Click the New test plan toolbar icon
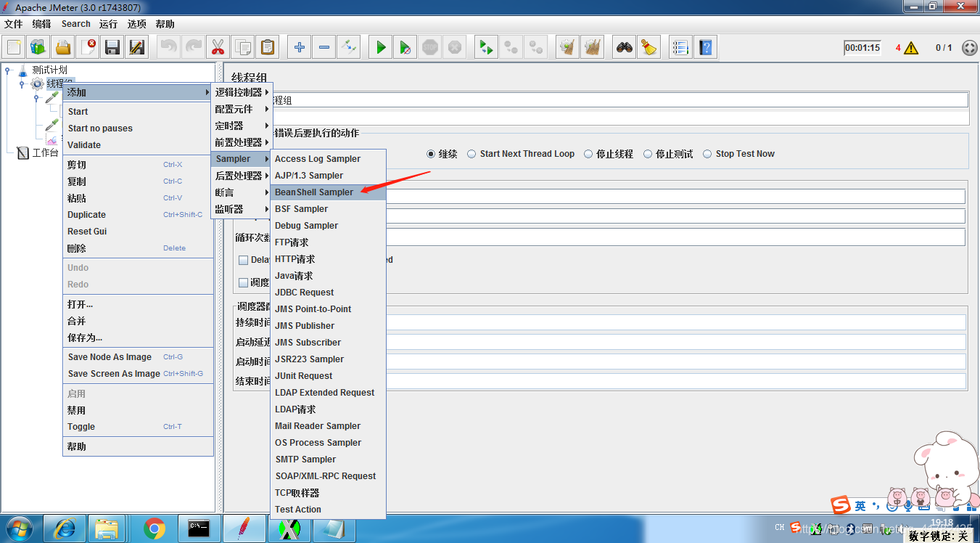This screenshot has height=543, width=980. pos(14,48)
